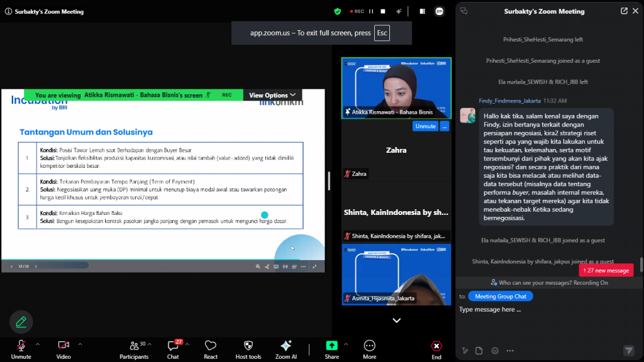Unmute the microphone
The width and height of the screenshot is (644, 362).
21,349
